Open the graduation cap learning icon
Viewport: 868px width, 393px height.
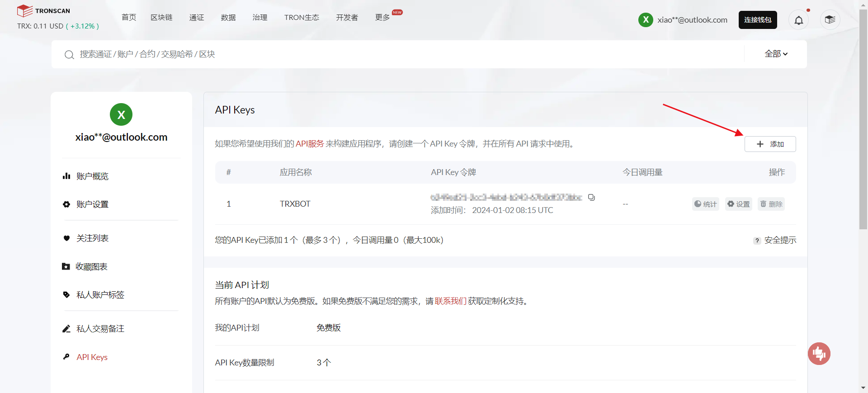pos(830,20)
